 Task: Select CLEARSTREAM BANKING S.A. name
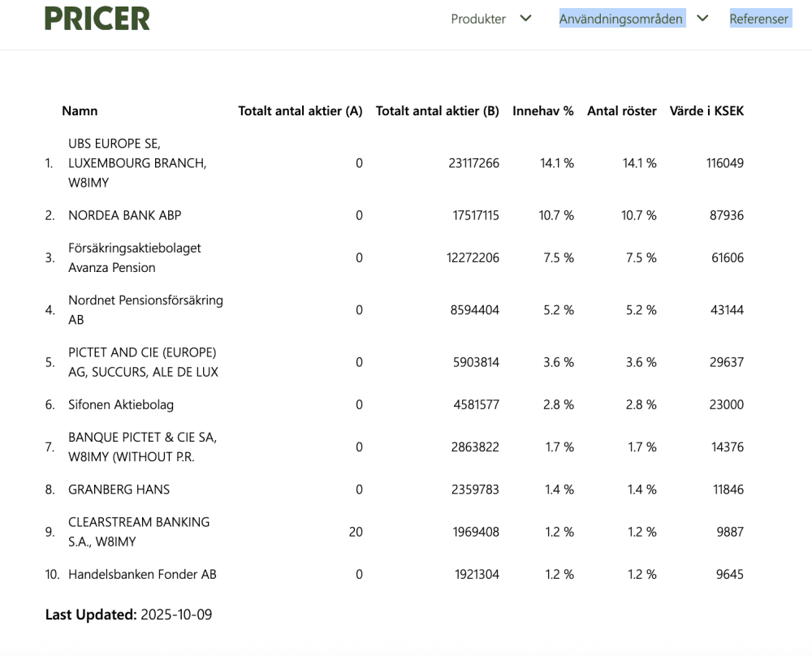tap(139, 533)
